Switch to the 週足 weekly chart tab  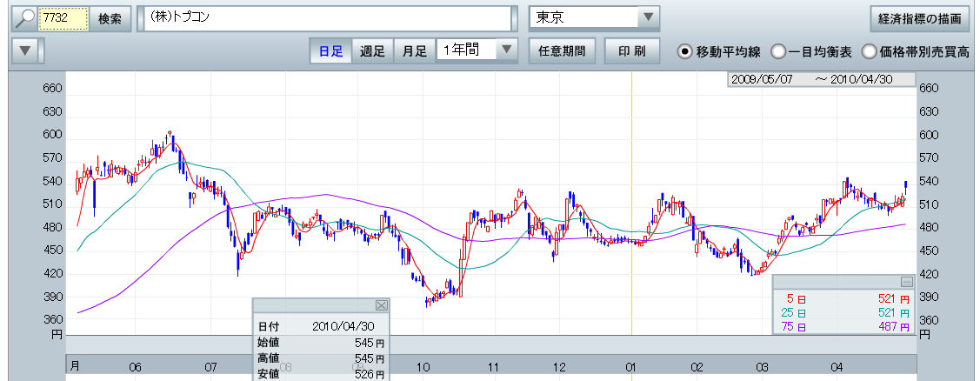point(373,50)
